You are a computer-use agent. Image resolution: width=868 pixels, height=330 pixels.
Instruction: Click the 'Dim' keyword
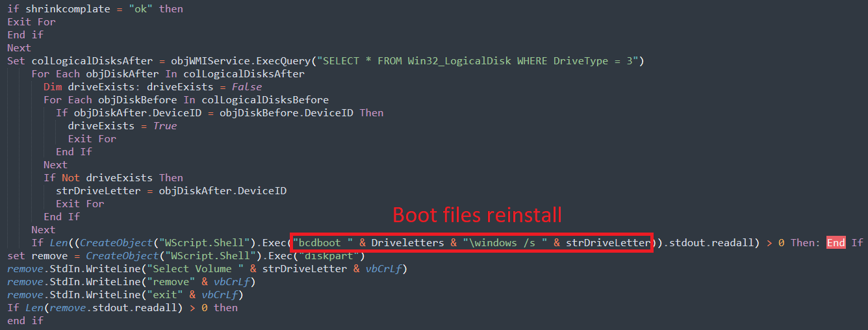(53, 87)
